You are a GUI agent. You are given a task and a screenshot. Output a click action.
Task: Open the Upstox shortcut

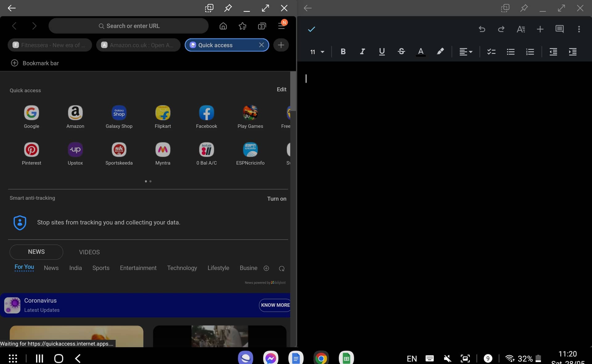(75, 153)
